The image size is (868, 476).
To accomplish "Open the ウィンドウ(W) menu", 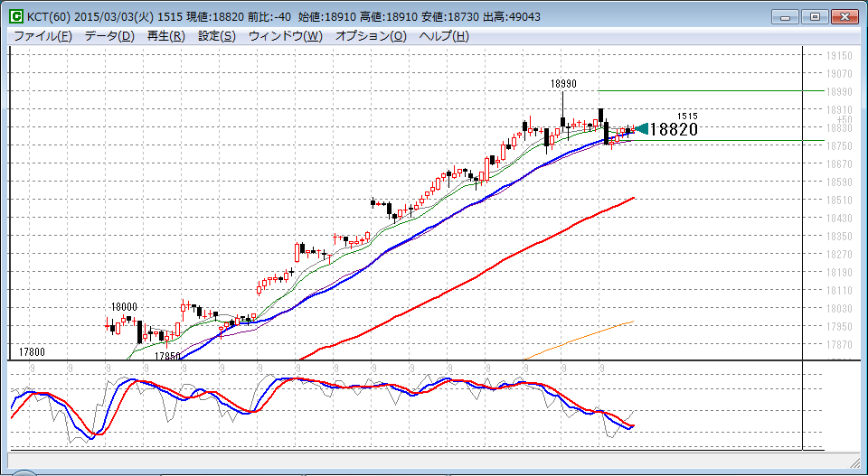I will tap(285, 36).
